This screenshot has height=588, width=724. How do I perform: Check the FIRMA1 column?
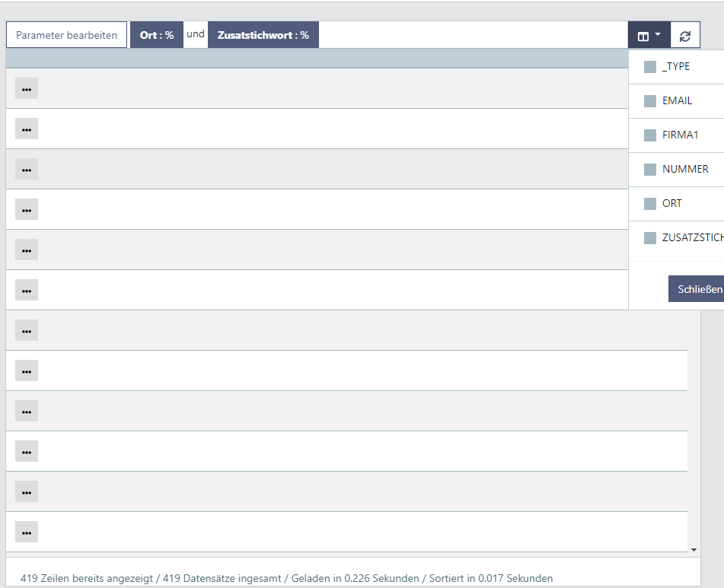649,135
